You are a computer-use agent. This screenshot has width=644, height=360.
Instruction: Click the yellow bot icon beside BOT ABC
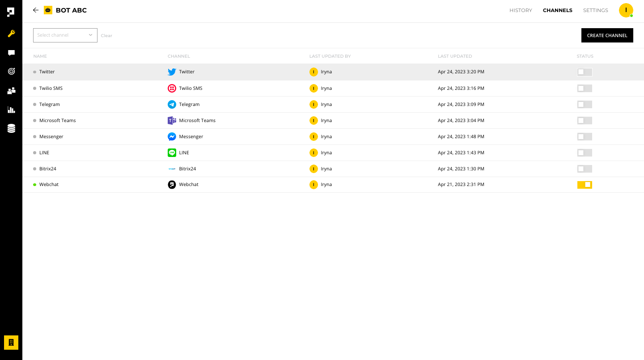(48, 10)
